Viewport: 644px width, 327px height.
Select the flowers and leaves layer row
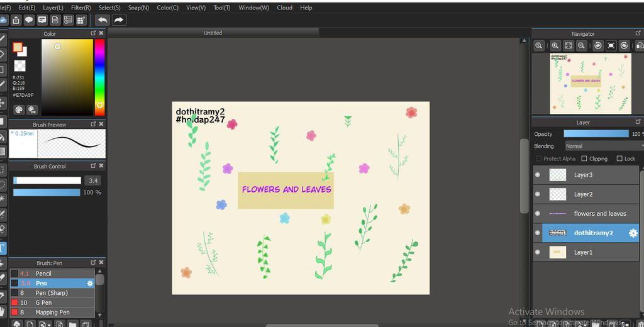(586, 214)
